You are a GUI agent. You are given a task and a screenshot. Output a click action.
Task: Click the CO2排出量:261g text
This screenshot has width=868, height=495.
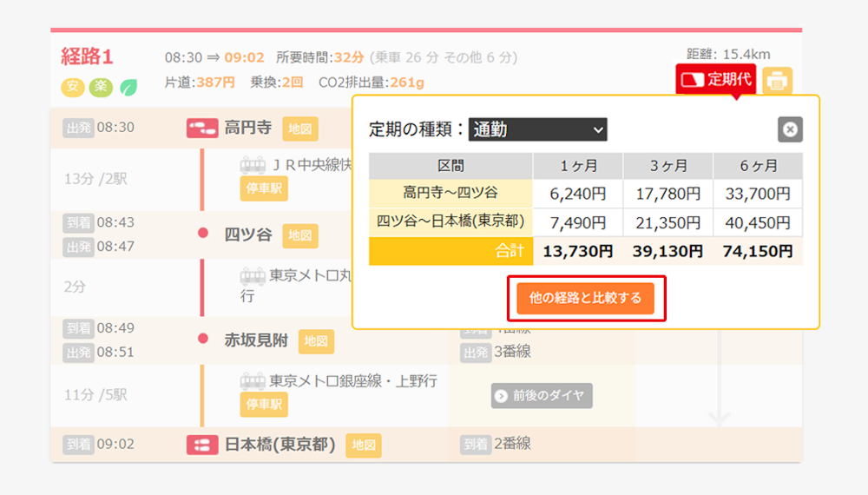pyautogui.click(x=372, y=82)
